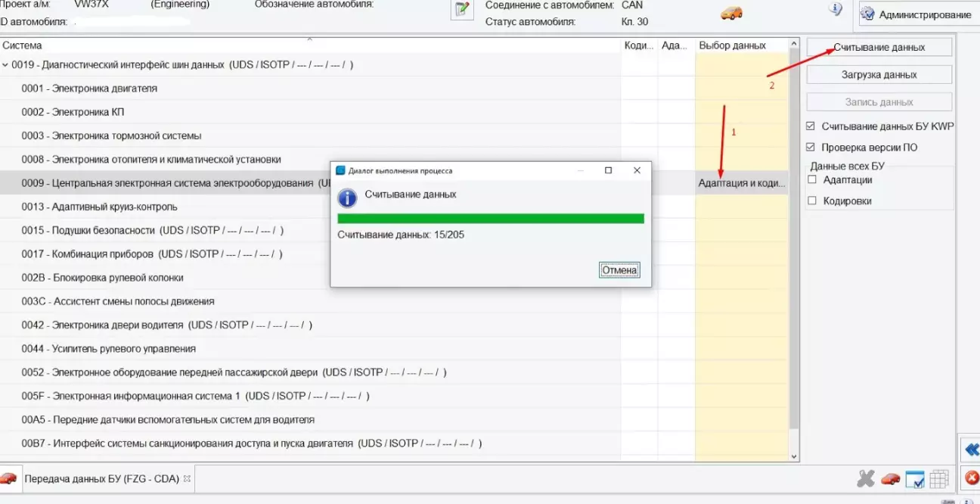Click the edit note icon beside vehicle designation
This screenshot has width=980, height=504.
pos(461,10)
